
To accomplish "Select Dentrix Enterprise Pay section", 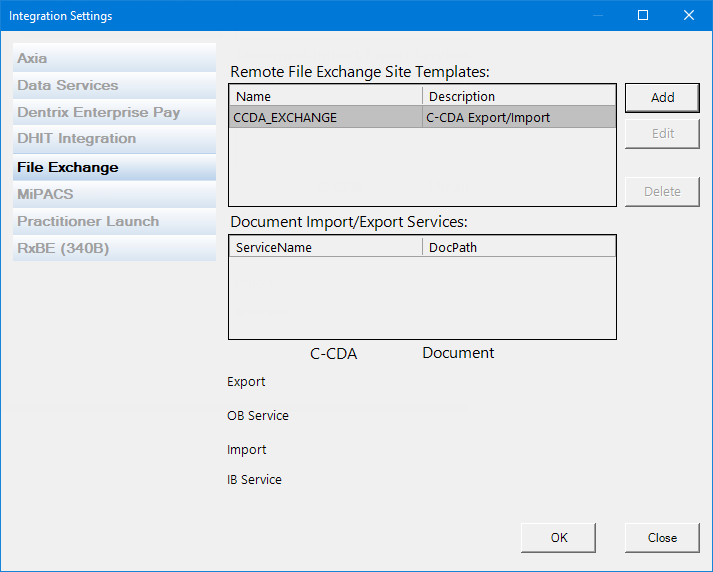I will [x=114, y=112].
